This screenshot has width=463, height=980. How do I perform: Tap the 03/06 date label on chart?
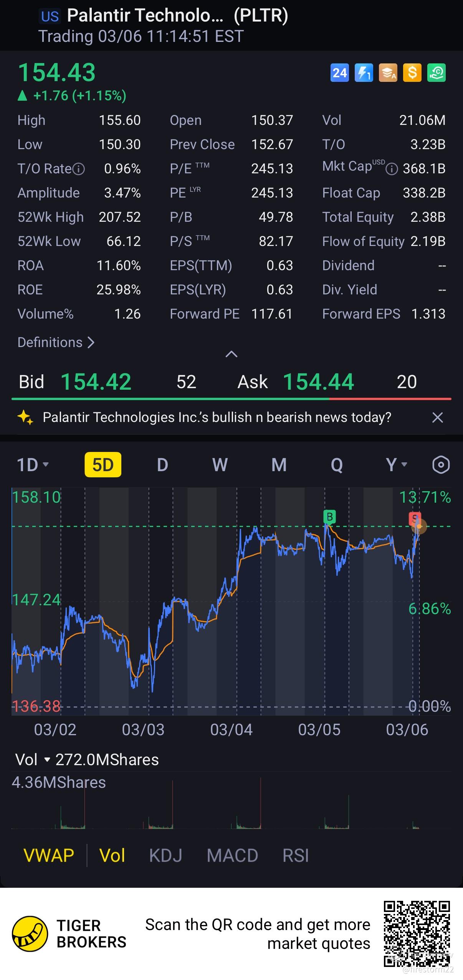407,729
